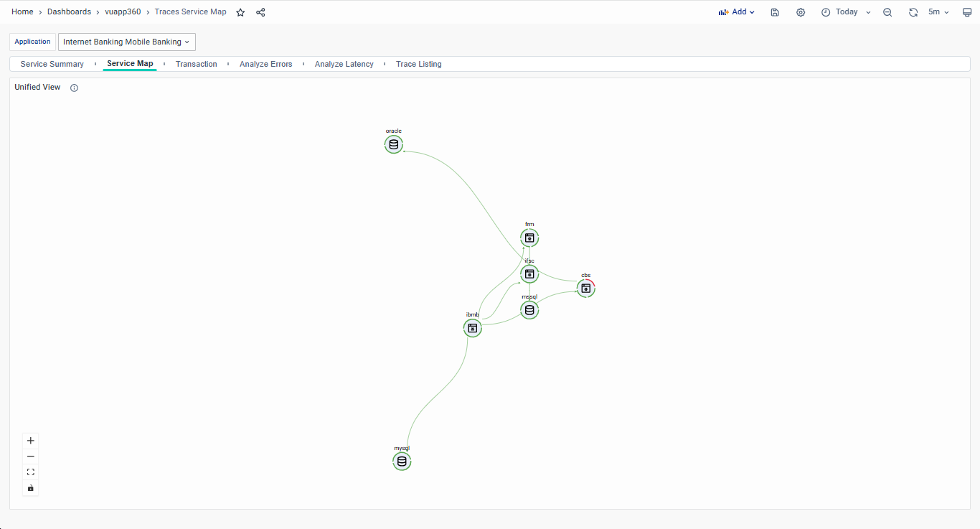The image size is (980, 529).
Task: Click the frm service node
Action: pos(529,238)
